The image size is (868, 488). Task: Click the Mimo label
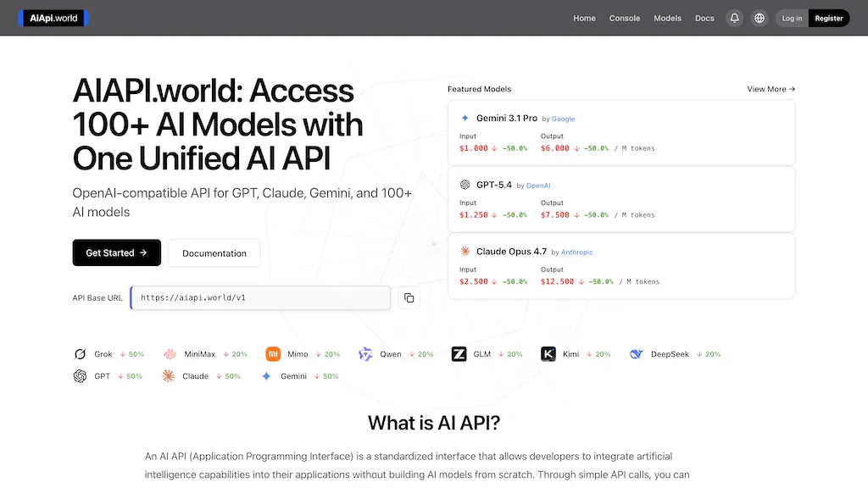298,354
